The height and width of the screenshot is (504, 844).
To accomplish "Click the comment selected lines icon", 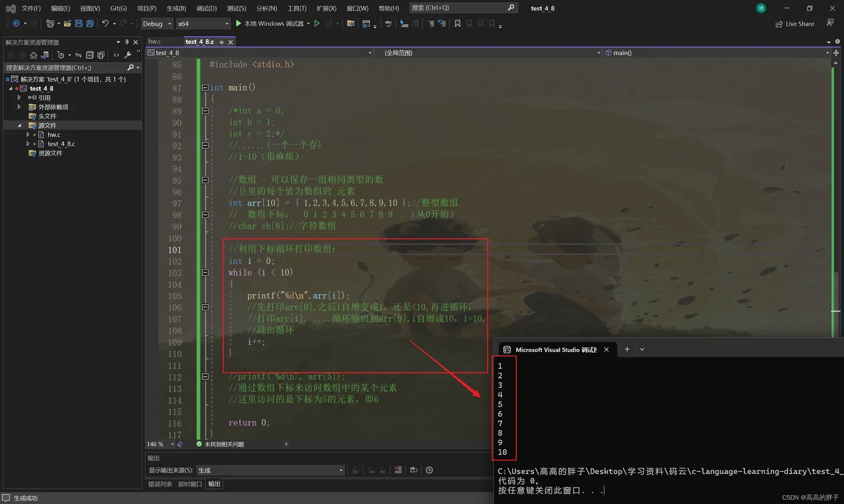I will 430,24.
